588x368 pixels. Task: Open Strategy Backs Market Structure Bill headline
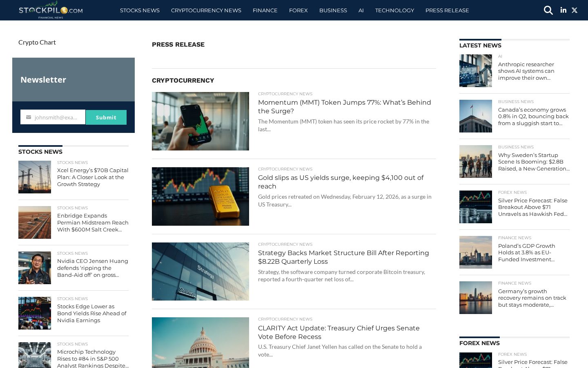pyautogui.click(x=343, y=257)
